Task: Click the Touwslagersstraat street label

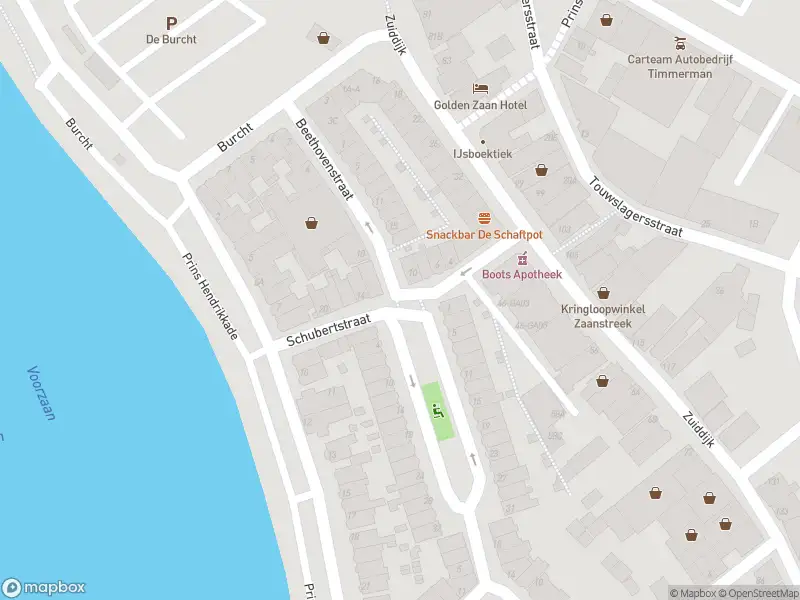Action: coord(635,207)
